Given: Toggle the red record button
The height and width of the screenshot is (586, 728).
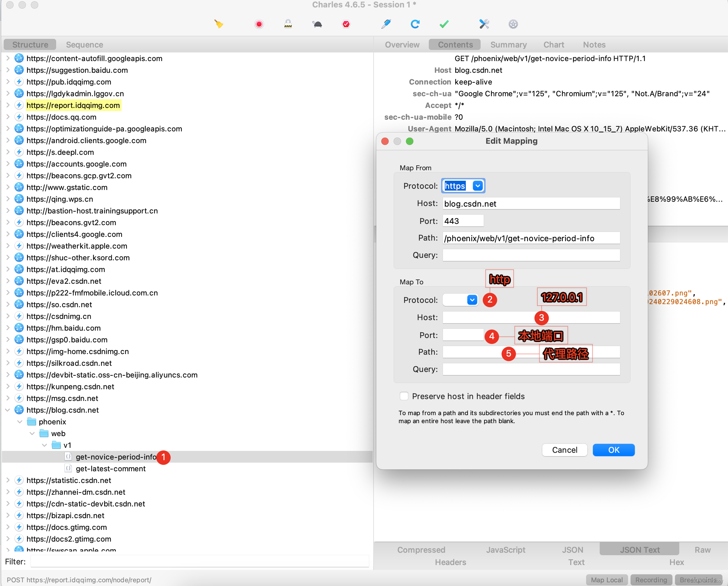Looking at the screenshot, I should point(259,24).
